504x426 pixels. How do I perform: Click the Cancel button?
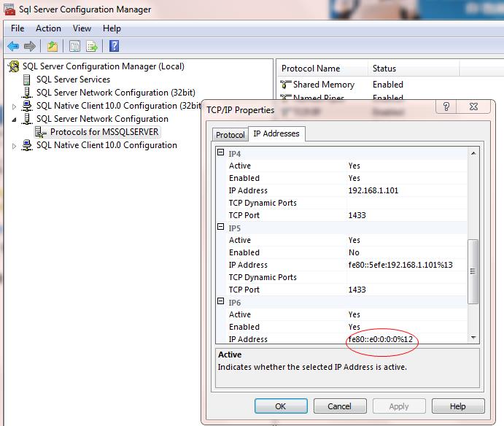(340, 406)
